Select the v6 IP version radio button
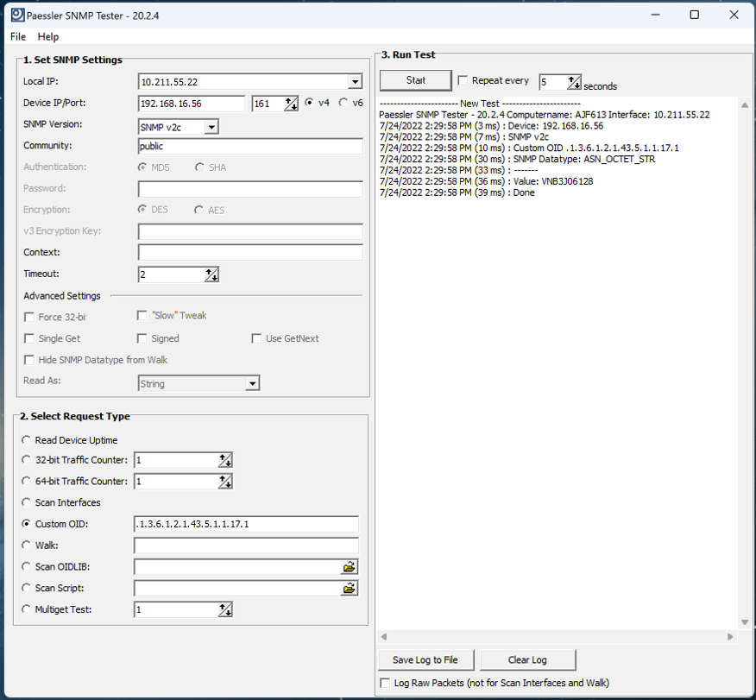The image size is (756, 700). [343, 103]
